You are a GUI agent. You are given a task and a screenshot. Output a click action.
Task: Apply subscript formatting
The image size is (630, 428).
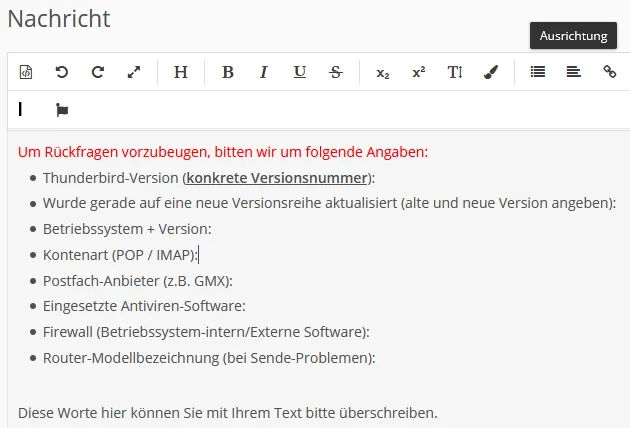(x=383, y=73)
